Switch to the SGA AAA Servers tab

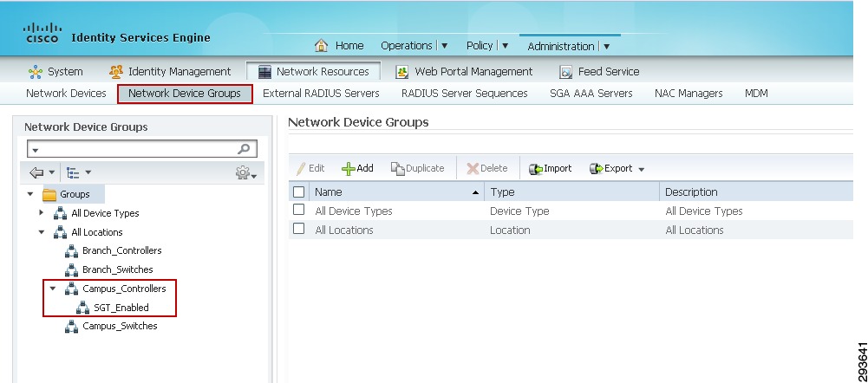click(x=591, y=94)
